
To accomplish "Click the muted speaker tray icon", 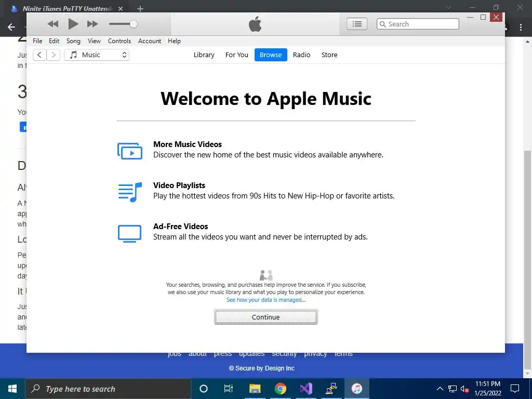I will pos(465,389).
